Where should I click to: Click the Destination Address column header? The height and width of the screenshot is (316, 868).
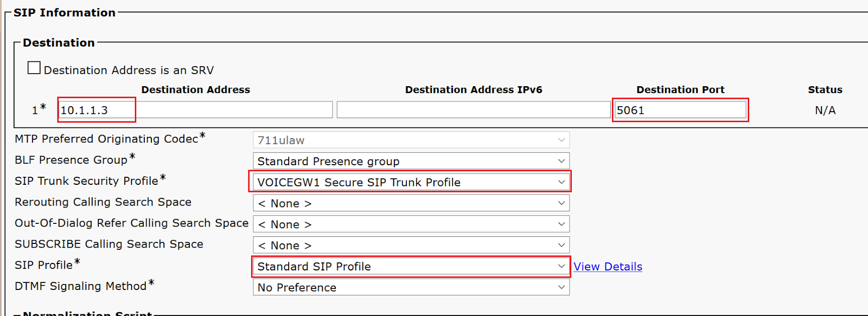click(196, 89)
